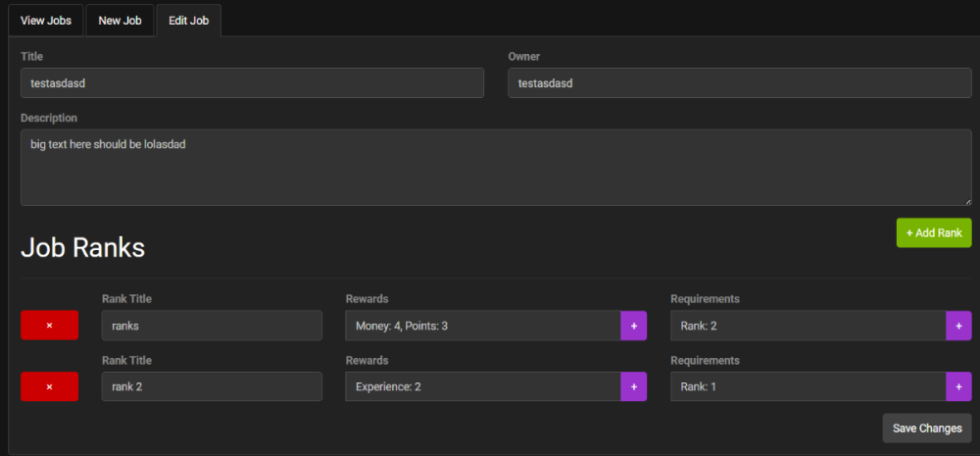Focus the Owner input field
Viewport: 980px width, 456px height.
coord(739,83)
